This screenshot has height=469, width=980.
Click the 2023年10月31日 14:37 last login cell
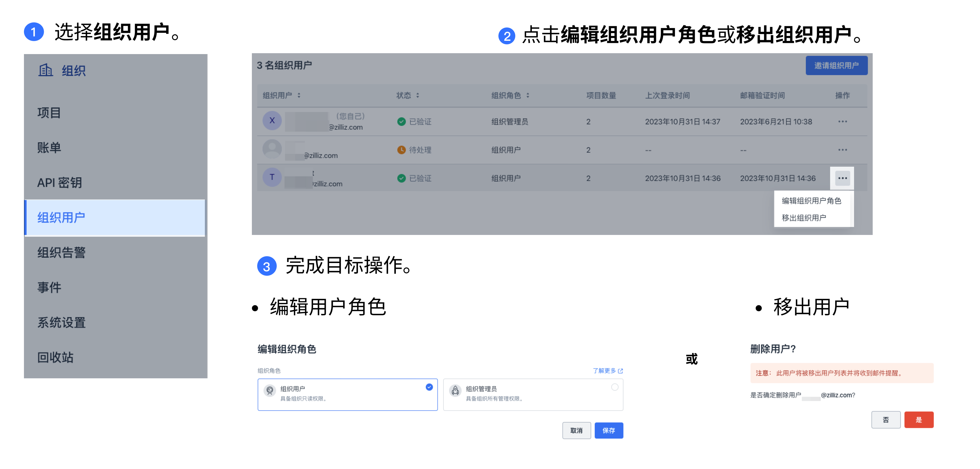tap(683, 122)
